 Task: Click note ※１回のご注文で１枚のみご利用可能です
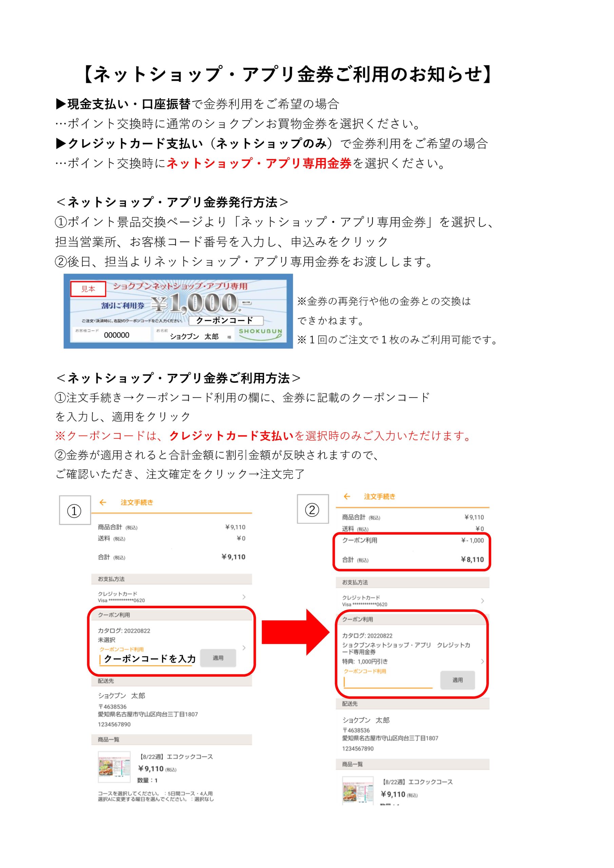tap(398, 339)
